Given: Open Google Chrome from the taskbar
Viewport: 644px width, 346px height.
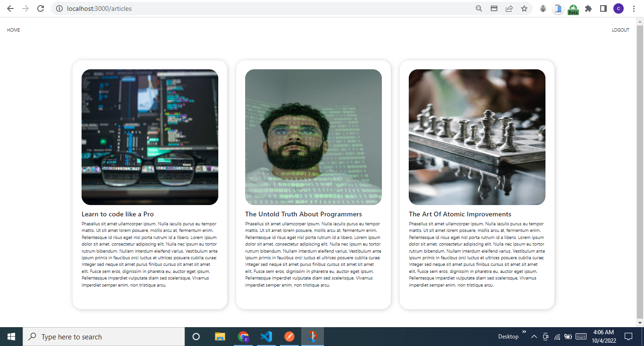Looking at the screenshot, I should (243, 337).
